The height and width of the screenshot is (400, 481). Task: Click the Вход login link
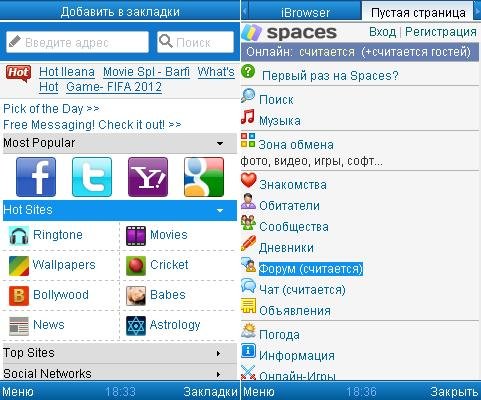[x=382, y=32]
